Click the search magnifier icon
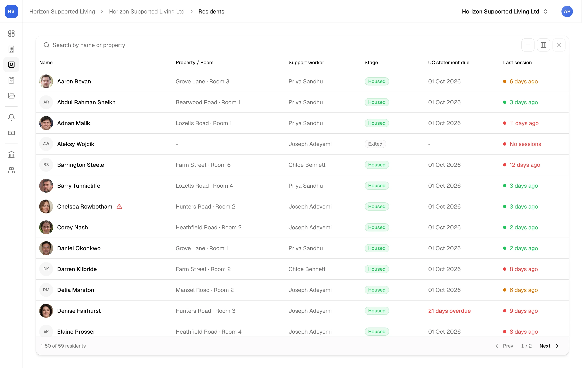588x368 pixels. point(46,45)
